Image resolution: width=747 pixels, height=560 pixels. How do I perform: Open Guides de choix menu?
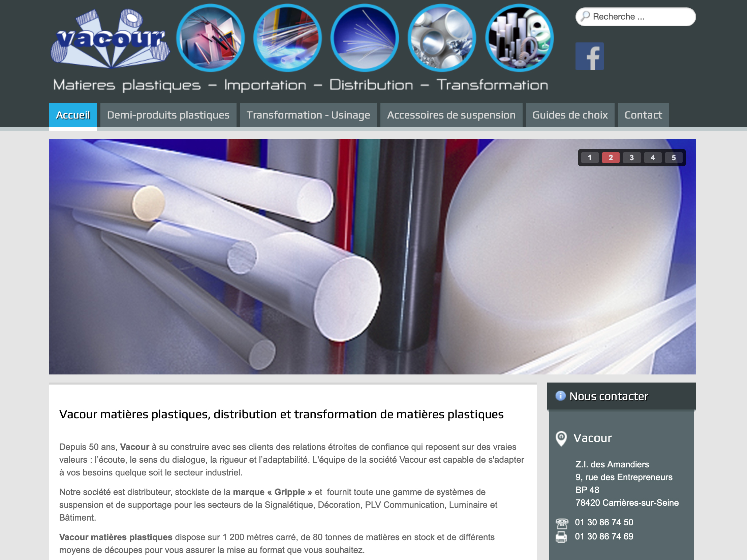coord(570,115)
